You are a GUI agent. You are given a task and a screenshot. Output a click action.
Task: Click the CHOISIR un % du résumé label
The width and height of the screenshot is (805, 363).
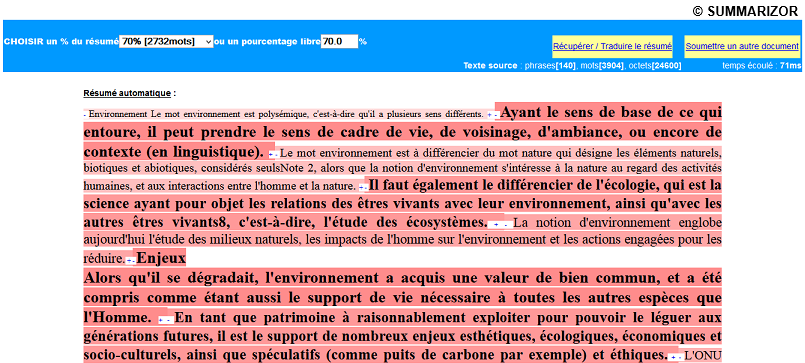pos(61,42)
